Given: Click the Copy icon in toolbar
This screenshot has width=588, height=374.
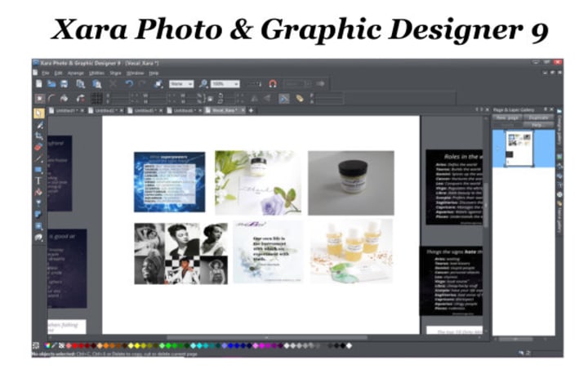Looking at the screenshot, I should [80, 83].
